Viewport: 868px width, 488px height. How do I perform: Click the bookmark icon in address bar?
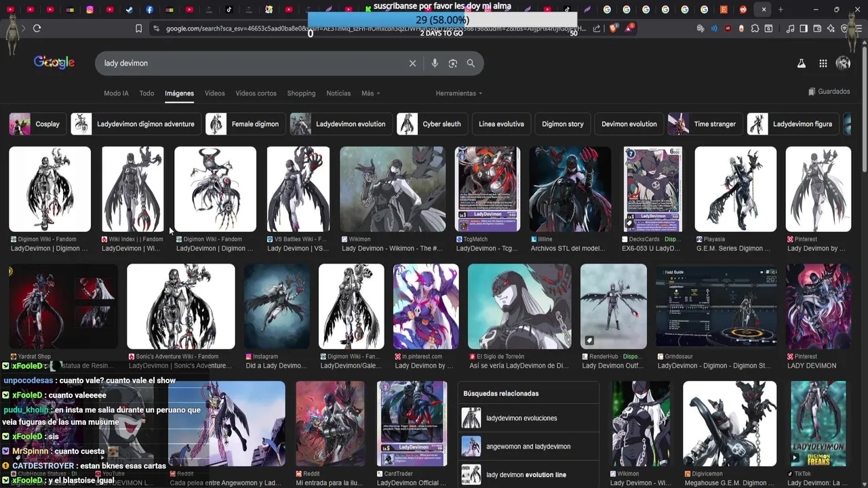coord(138,28)
